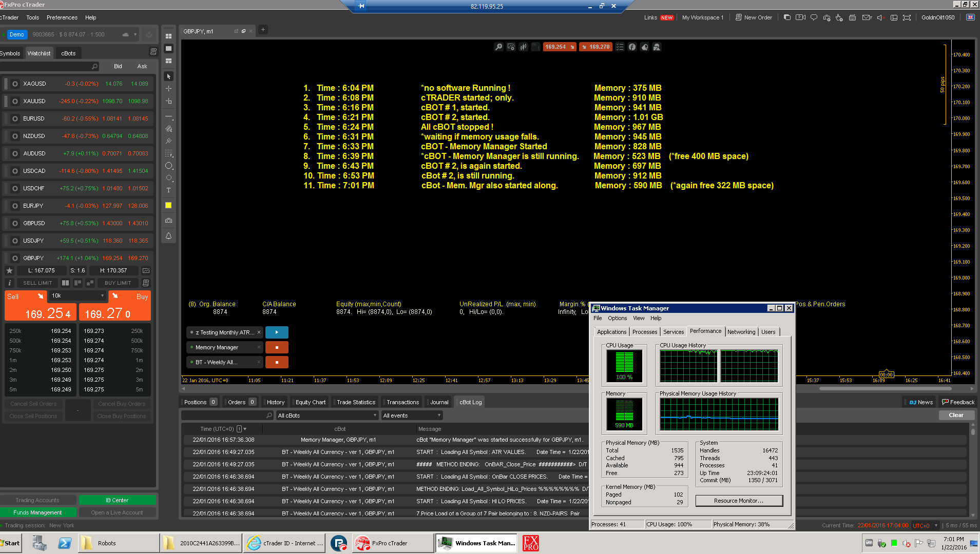Open Processes tab in Task Manager
Image resolution: width=980 pixels, height=554 pixels.
645,332
